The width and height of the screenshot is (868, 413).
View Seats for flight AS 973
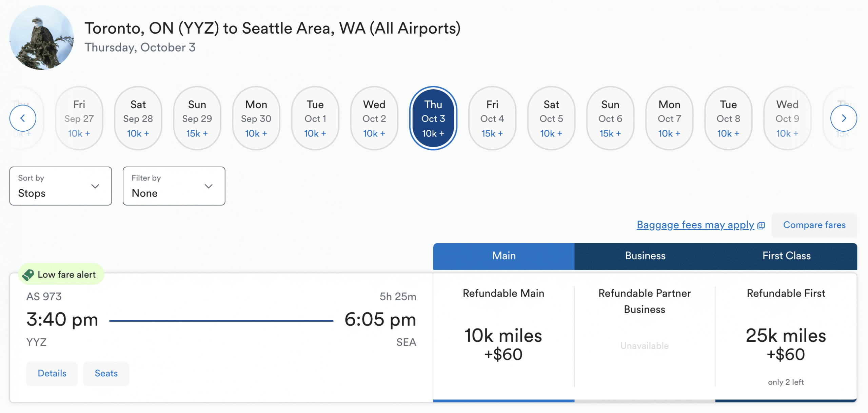[106, 373]
